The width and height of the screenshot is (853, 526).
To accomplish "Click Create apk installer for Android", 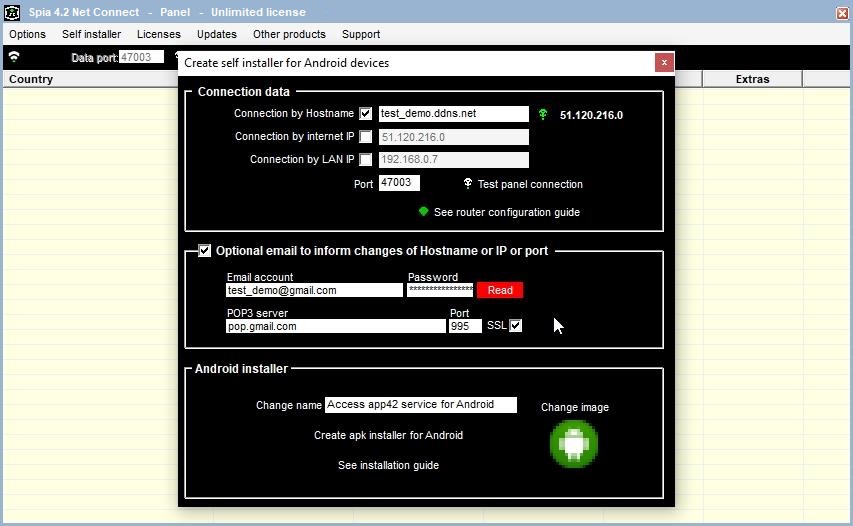I will pyautogui.click(x=388, y=435).
